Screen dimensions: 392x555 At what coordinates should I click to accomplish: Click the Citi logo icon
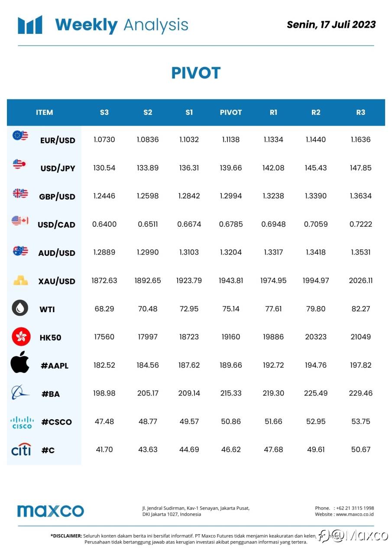coord(21,450)
